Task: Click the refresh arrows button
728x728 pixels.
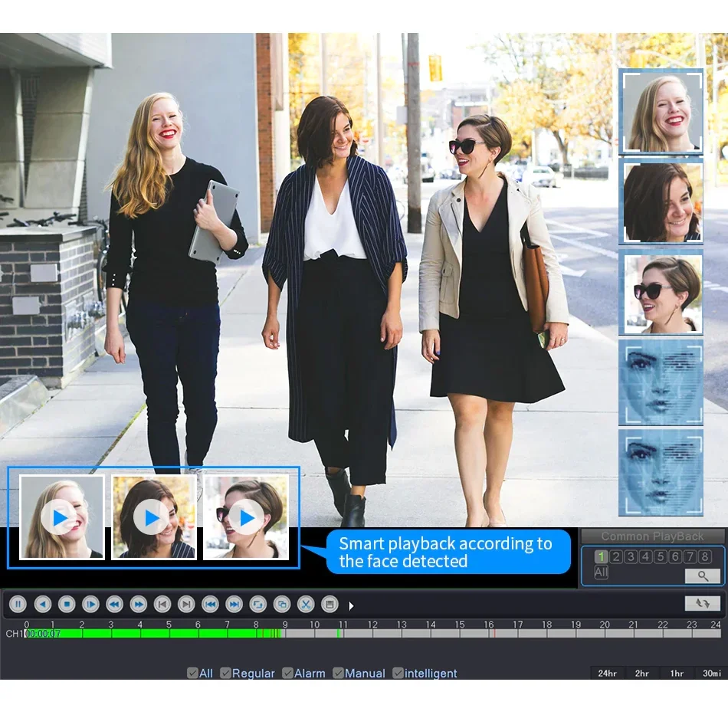Action: click(702, 603)
